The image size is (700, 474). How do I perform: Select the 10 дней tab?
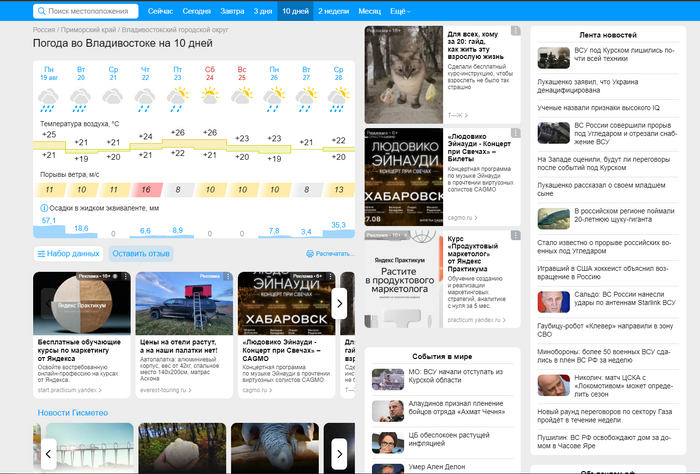click(x=296, y=11)
